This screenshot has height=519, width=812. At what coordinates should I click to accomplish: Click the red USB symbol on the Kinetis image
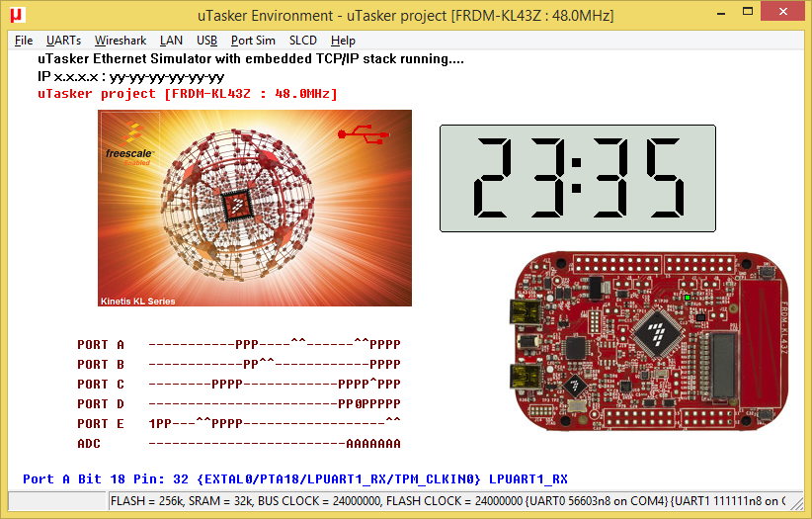point(356,133)
